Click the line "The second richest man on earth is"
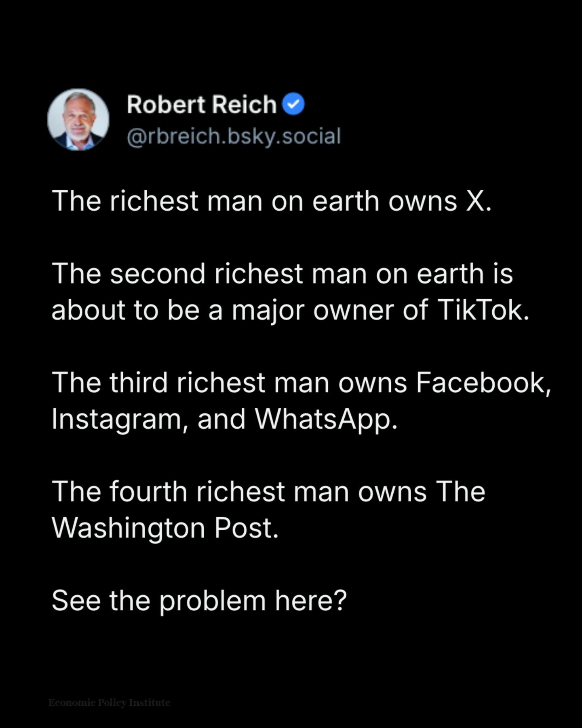This screenshot has height=728, width=582. pos(282,274)
